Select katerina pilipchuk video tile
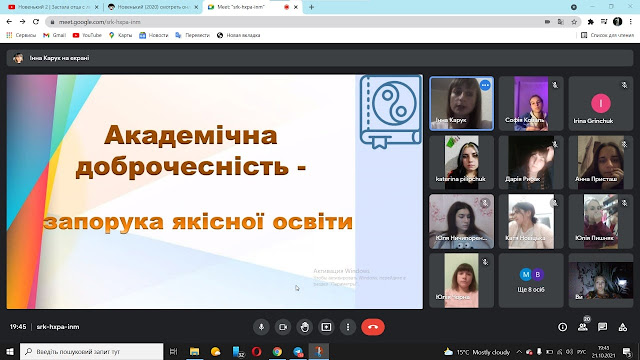The width and height of the screenshot is (640, 360). click(461, 162)
